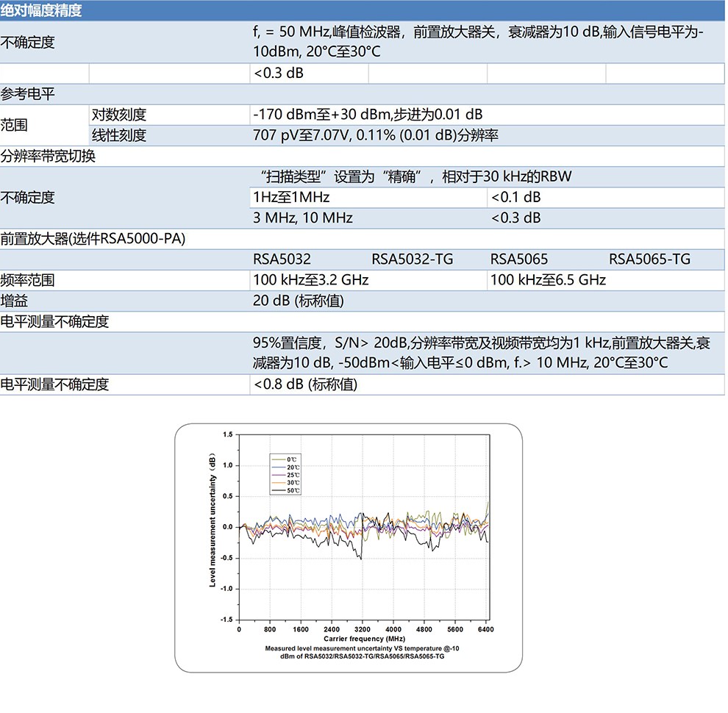This screenshot has height=713, width=728.
Task: Select the RSA5032-TG model column header
Action: 412,259
